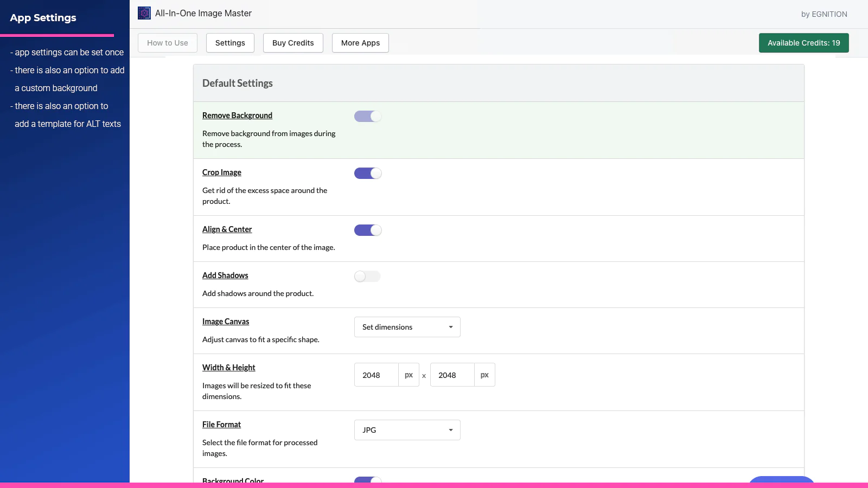Click the All-In-One Image Master logo icon

coord(144,13)
